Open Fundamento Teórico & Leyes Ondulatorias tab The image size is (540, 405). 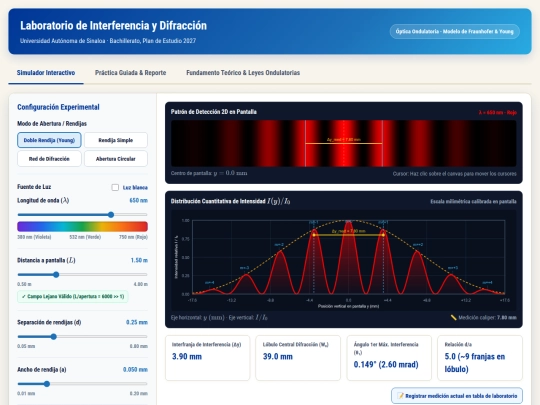(243, 73)
